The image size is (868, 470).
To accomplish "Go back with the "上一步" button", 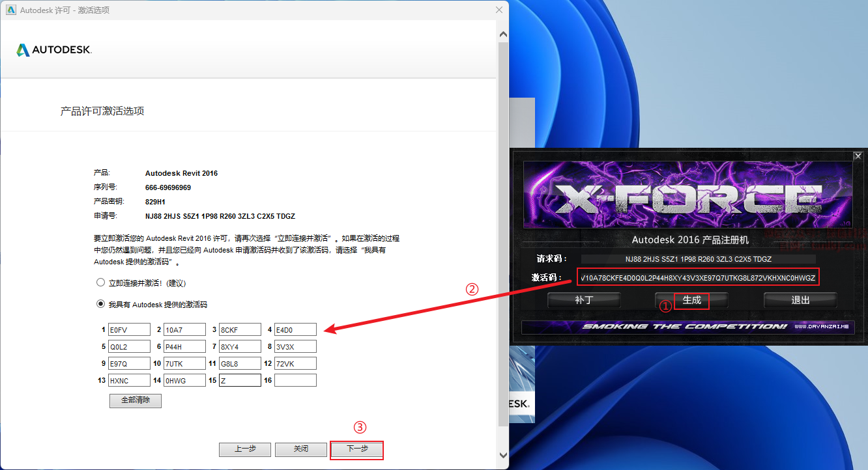I will (x=245, y=449).
